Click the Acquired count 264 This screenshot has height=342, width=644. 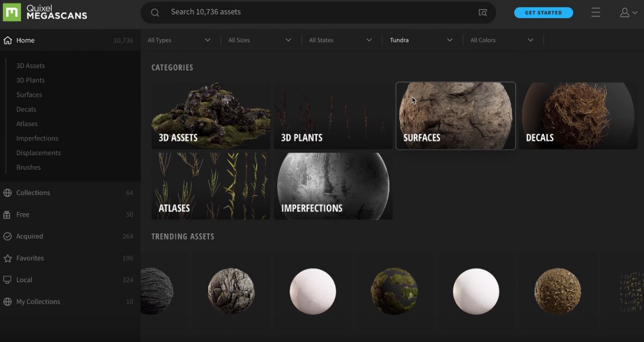click(128, 236)
